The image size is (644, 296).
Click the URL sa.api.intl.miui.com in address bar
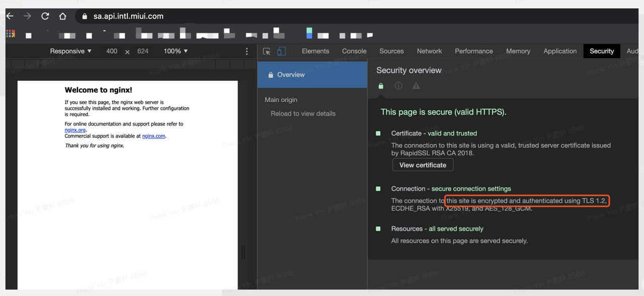[x=128, y=16]
